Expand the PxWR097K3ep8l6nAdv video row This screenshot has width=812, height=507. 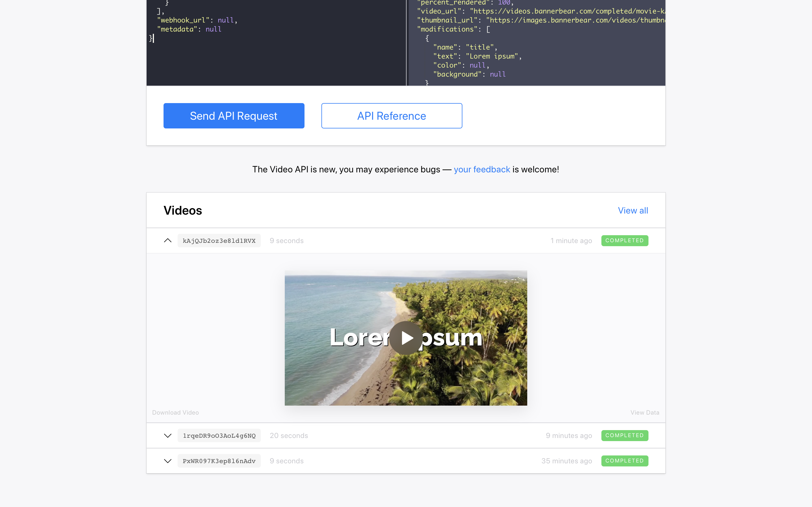(x=168, y=461)
